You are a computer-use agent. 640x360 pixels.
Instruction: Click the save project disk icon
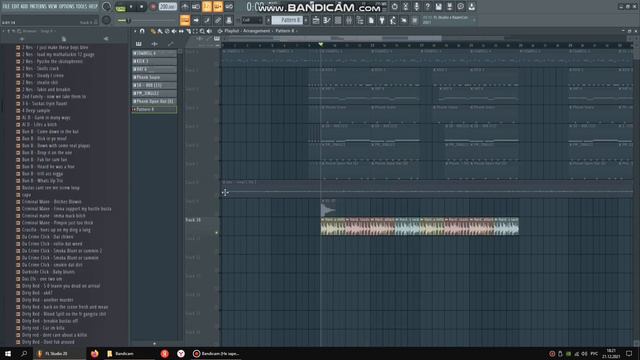pos(438,7)
